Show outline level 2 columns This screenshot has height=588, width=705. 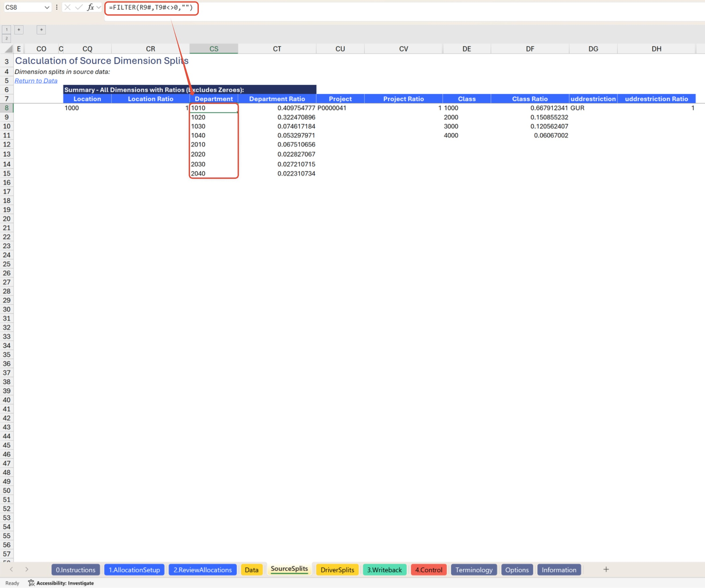pyautogui.click(x=7, y=38)
